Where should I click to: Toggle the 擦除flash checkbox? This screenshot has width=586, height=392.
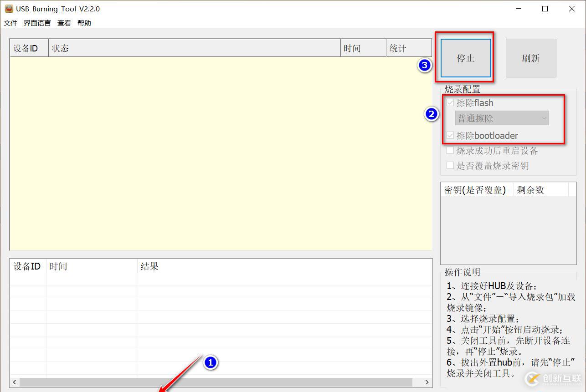450,103
